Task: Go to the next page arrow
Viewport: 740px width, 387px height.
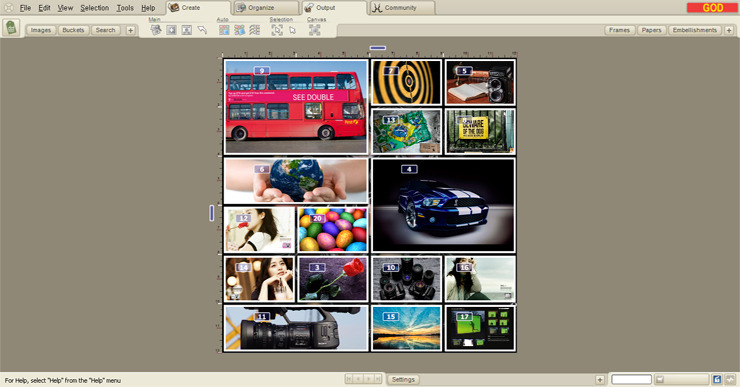Action: (368, 379)
